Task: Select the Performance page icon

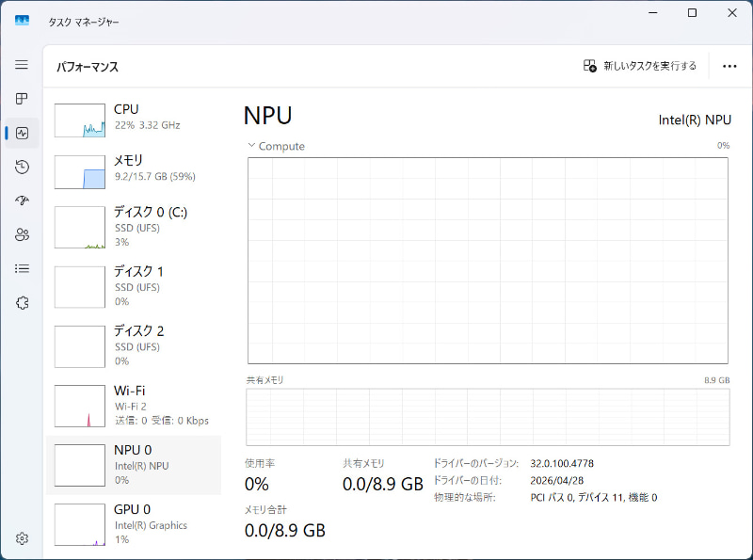Action: [22, 133]
